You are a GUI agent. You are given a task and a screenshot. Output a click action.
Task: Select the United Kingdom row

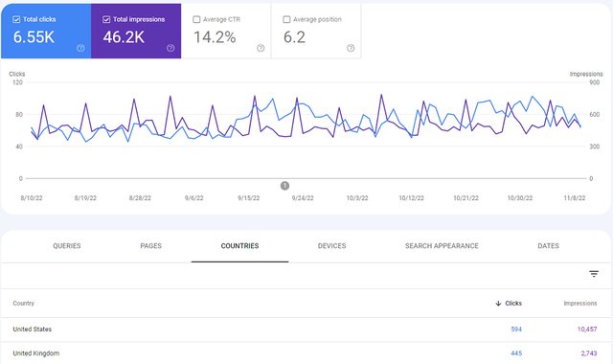point(306,353)
